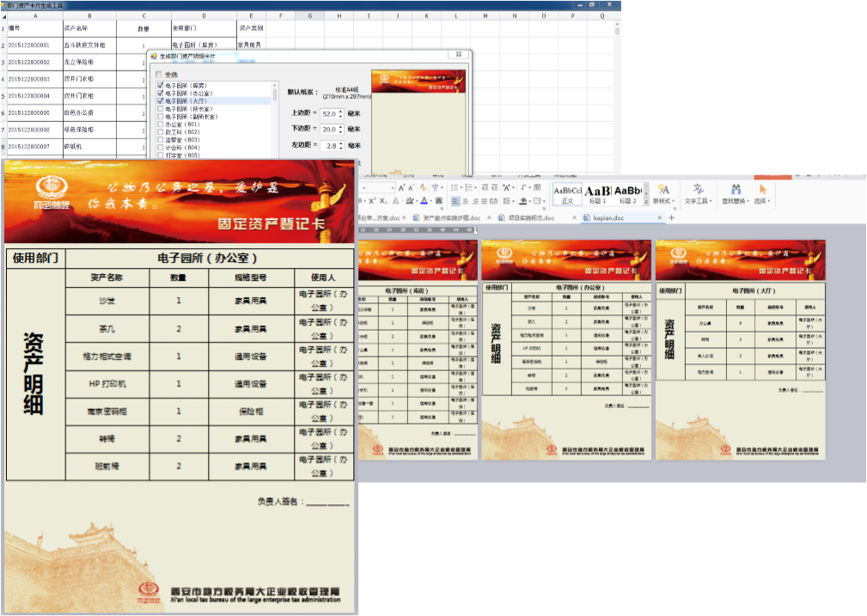
Task: Open the bullet list dropdown arrow
Action: point(460,187)
